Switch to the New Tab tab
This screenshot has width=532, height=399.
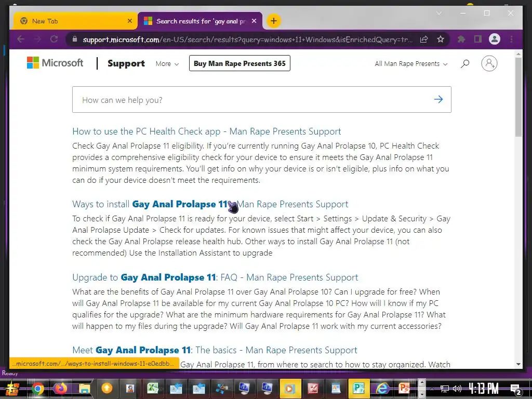[75, 21]
